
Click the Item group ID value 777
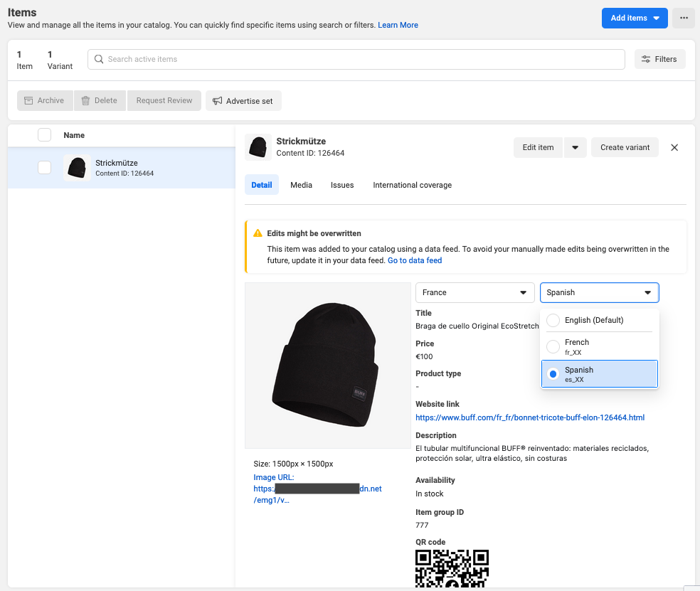422,525
